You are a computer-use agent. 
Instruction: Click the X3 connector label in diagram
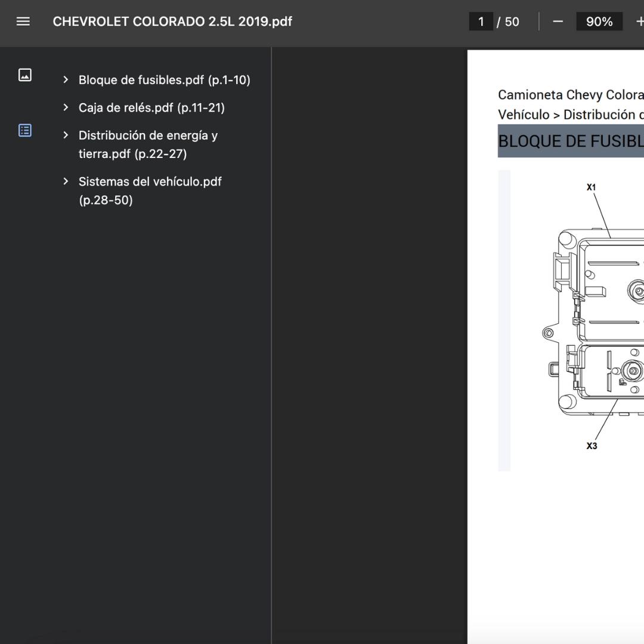click(591, 445)
